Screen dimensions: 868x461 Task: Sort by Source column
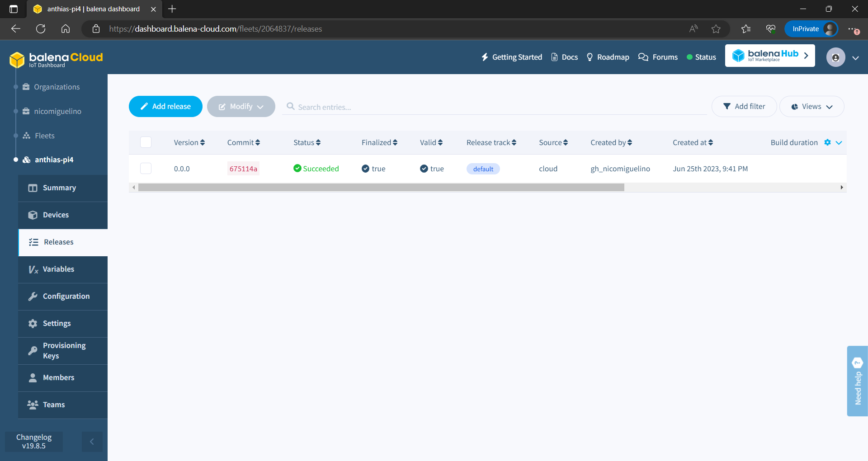[553, 142]
